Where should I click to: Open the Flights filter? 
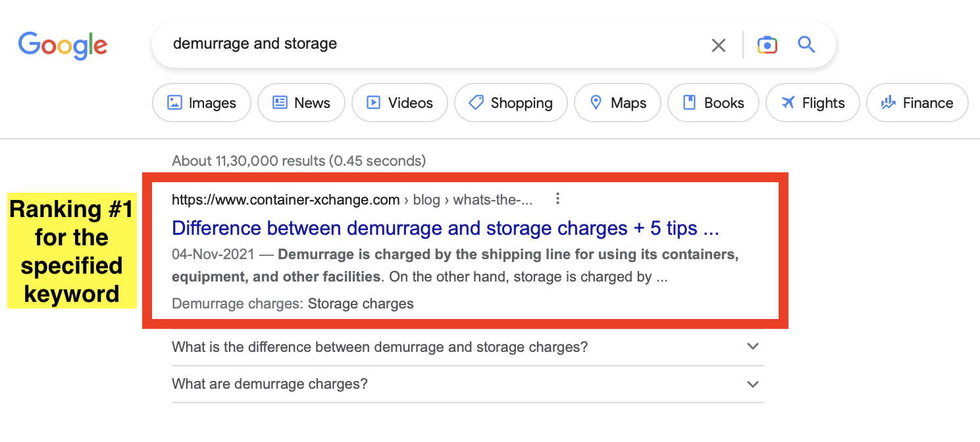coord(813,103)
